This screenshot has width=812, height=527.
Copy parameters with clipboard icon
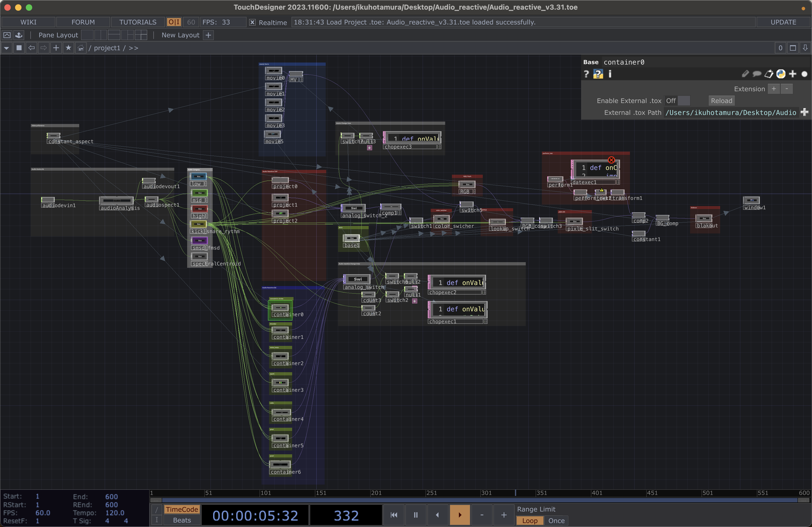point(769,74)
